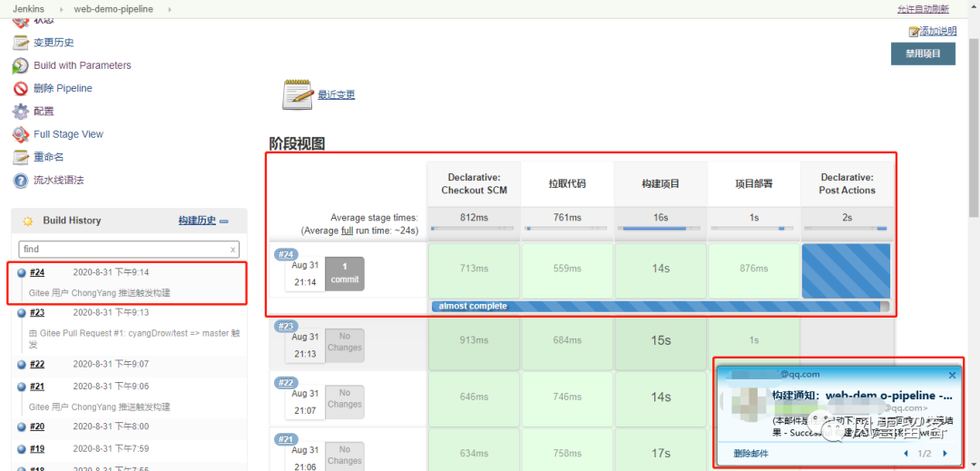
Task: Open build #22 link in history
Action: [x=37, y=364]
